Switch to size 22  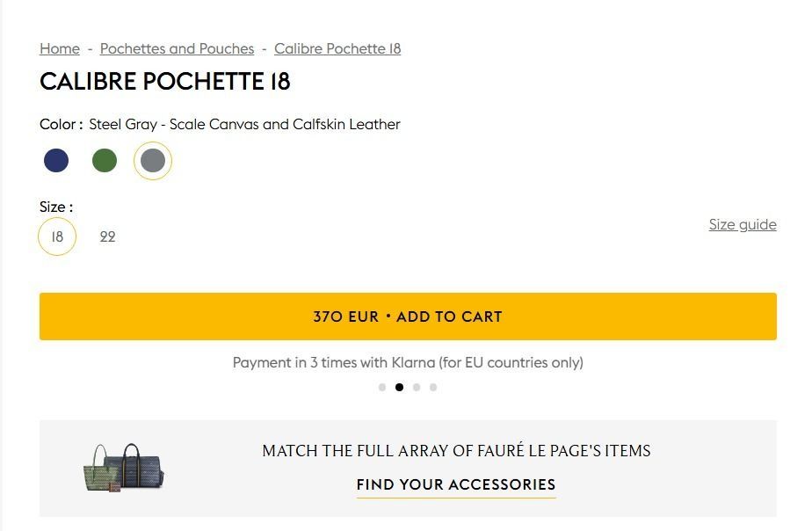pyautogui.click(x=107, y=236)
